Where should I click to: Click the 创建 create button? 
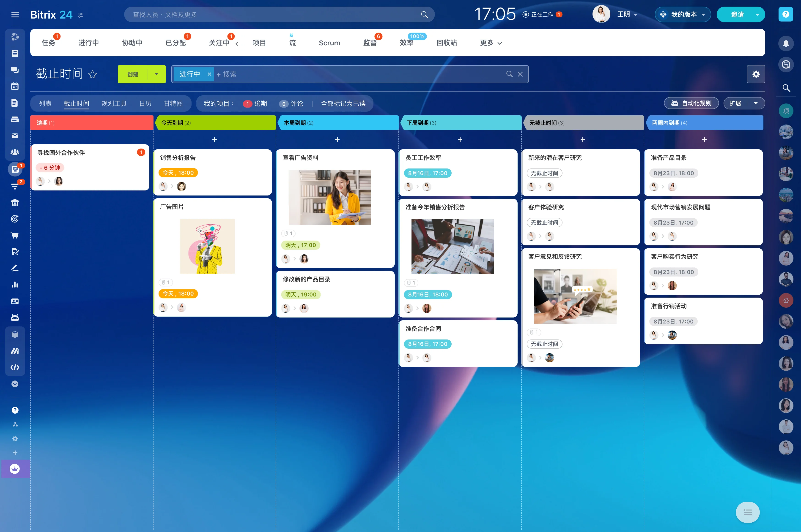pyautogui.click(x=133, y=74)
